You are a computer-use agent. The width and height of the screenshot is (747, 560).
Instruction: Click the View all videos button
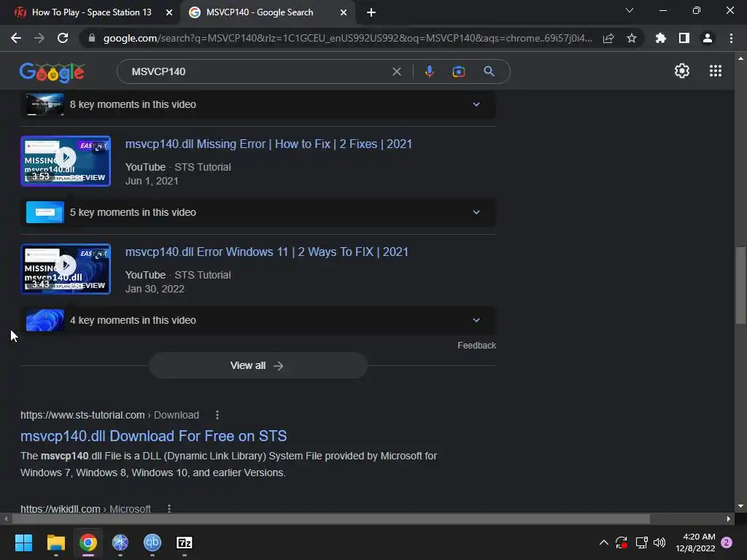[258, 366]
